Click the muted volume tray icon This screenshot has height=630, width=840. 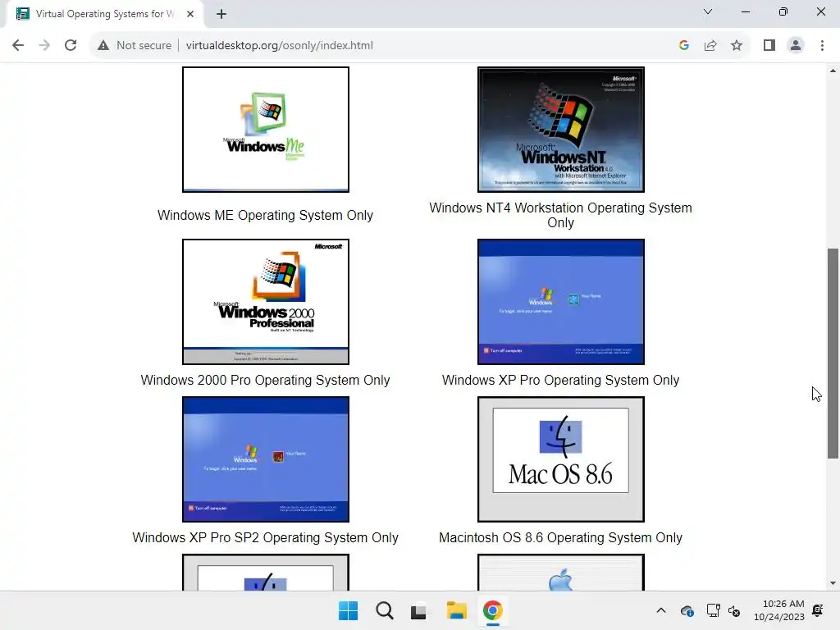pos(734,610)
